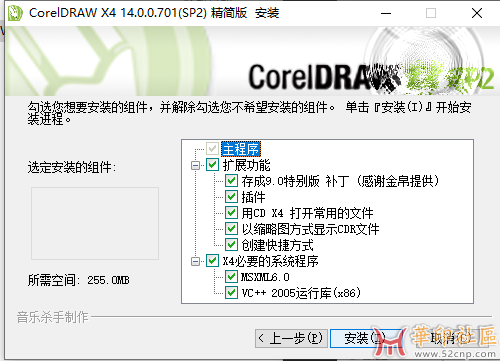Select the 插件 tree item label
Viewport: 500px width, 361px height.
[x=253, y=197]
